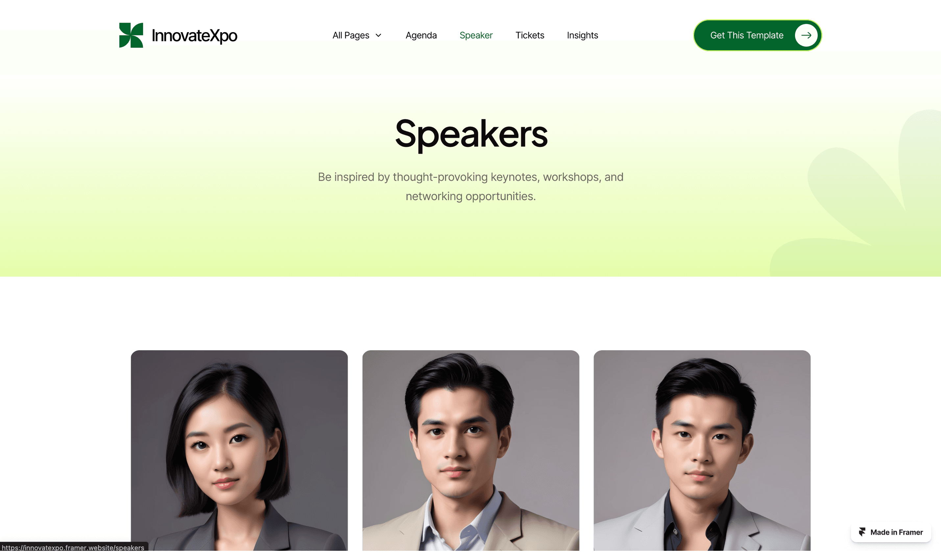Open the Made in Framer badge
This screenshot has height=560, width=941.
[x=891, y=532]
